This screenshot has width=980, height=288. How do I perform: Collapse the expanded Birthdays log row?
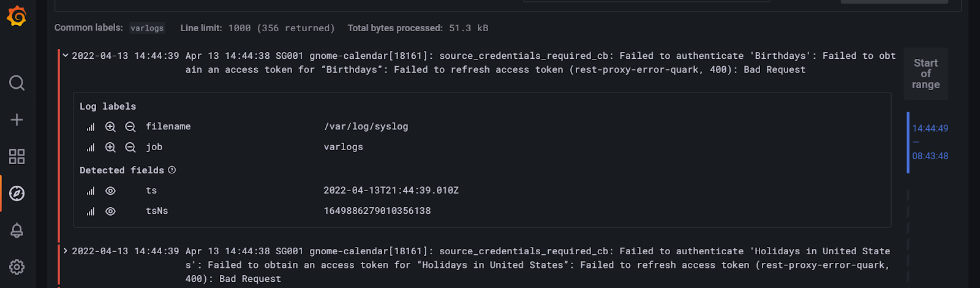click(66, 56)
